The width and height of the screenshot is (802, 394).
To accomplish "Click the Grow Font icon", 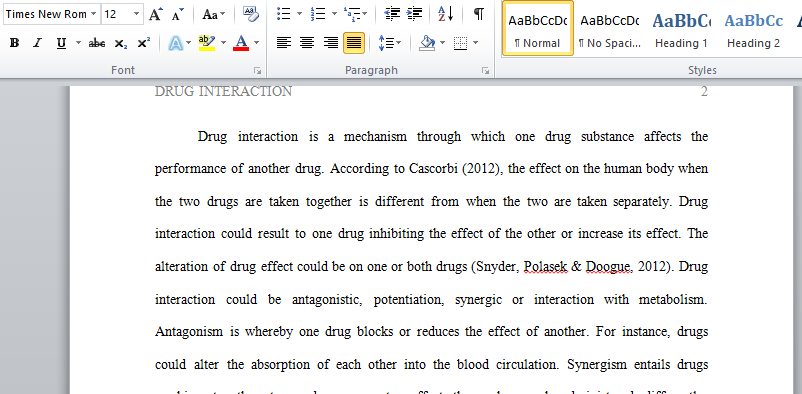I will (x=155, y=14).
